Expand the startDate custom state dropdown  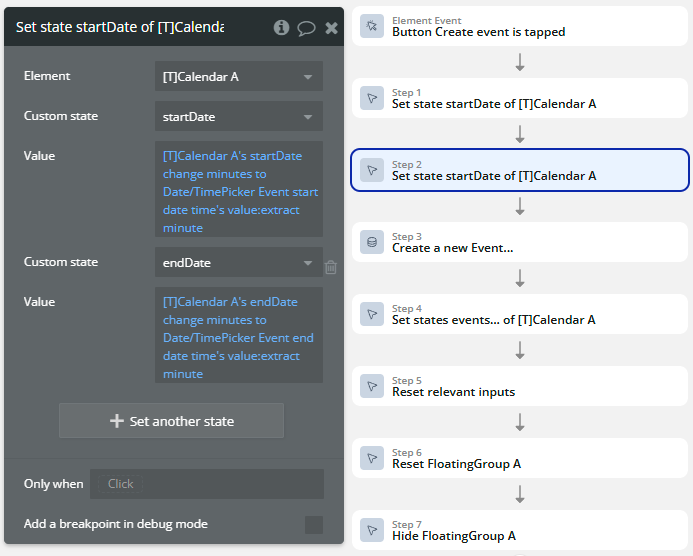pos(238,116)
